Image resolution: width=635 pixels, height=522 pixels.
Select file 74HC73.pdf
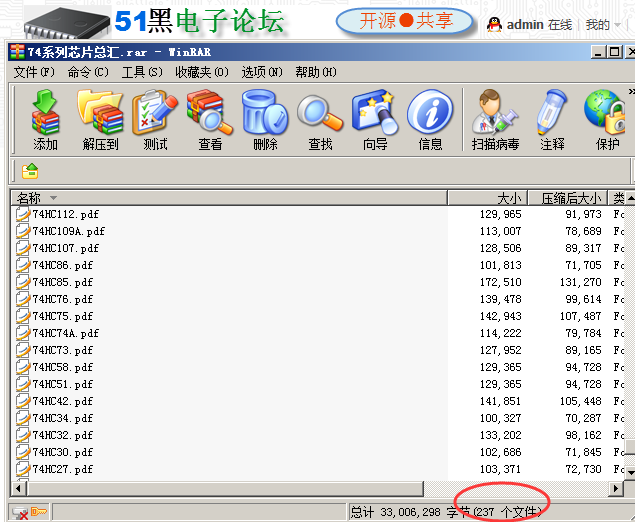click(62, 350)
